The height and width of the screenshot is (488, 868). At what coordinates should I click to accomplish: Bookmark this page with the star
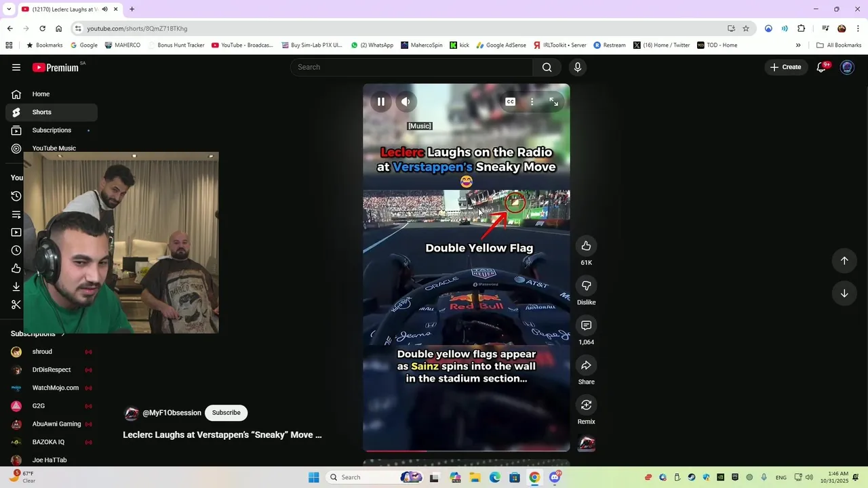pyautogui.click(x=746, y=28)
